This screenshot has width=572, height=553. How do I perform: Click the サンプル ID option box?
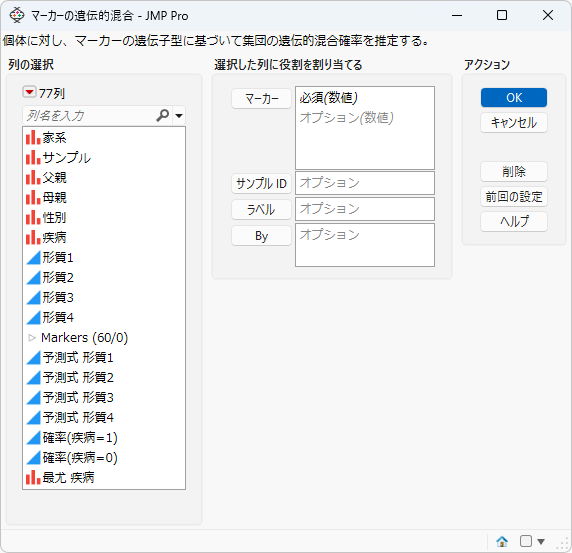coord(365,183)
